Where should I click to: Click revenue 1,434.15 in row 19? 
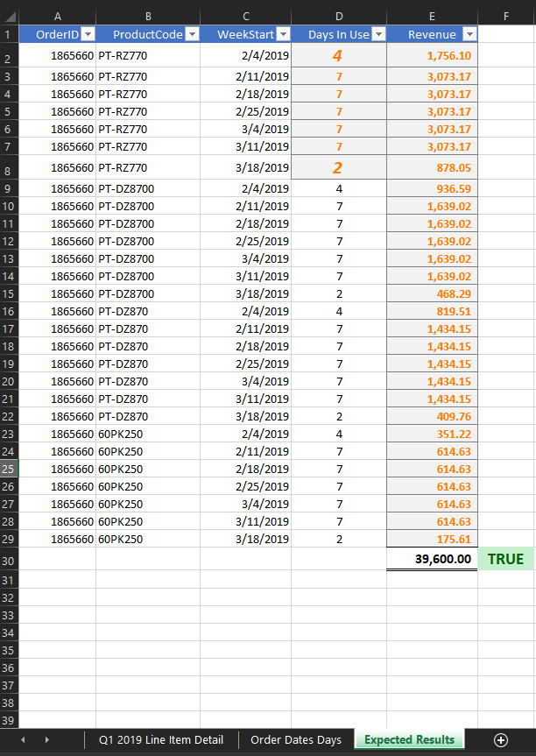pos(432,364)
